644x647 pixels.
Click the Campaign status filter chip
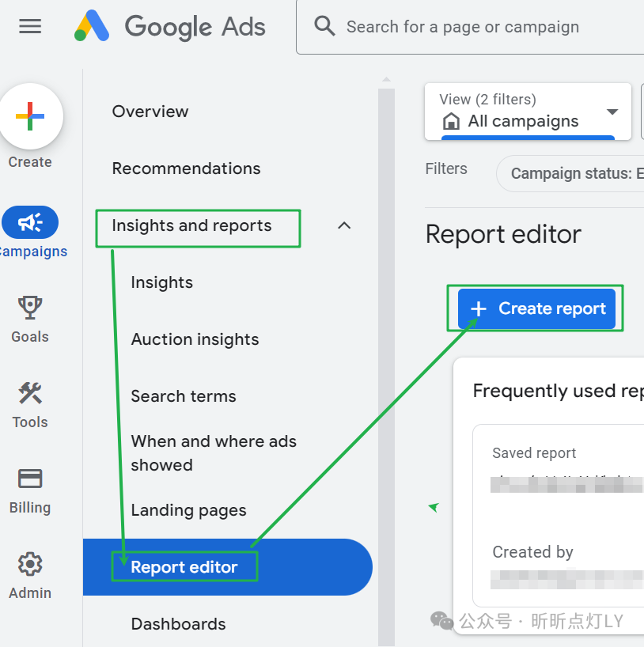(570, 173)
